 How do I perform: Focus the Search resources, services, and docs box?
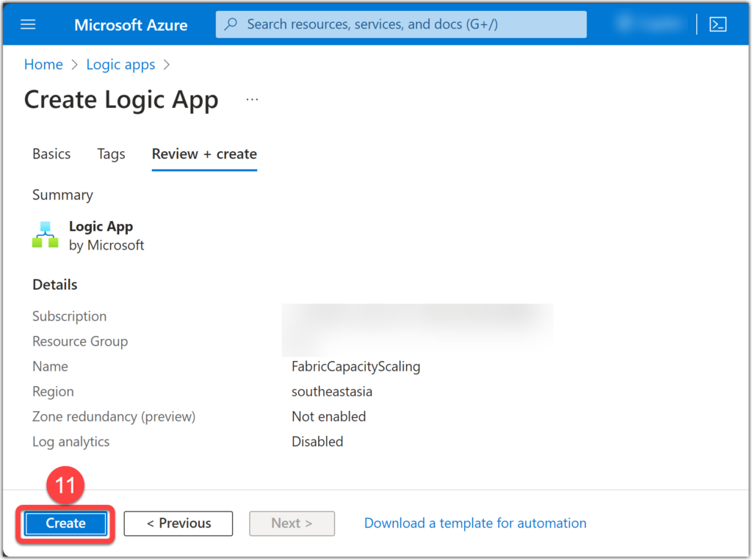(x=401, y=24)
